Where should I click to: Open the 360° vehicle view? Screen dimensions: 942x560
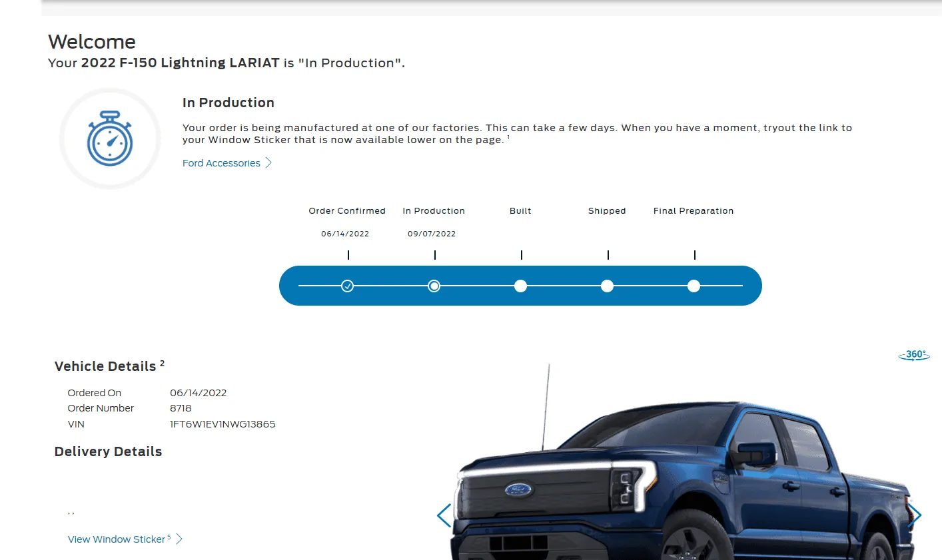point(914,355)
